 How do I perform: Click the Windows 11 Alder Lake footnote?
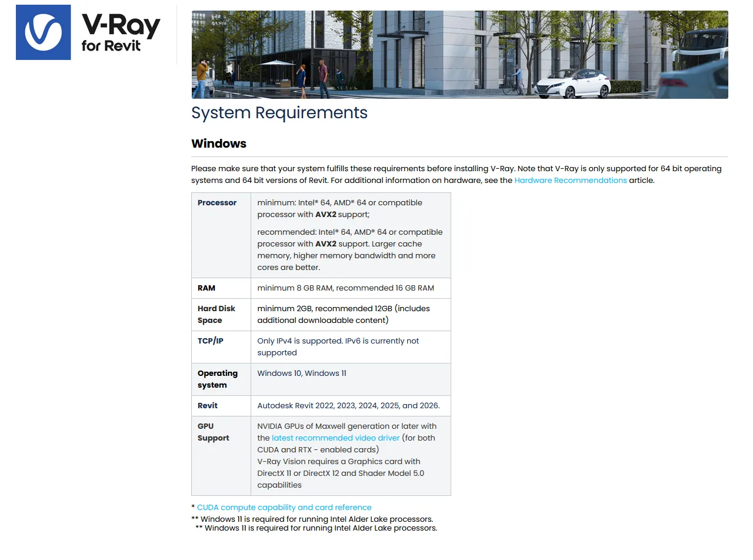[311, 519]
